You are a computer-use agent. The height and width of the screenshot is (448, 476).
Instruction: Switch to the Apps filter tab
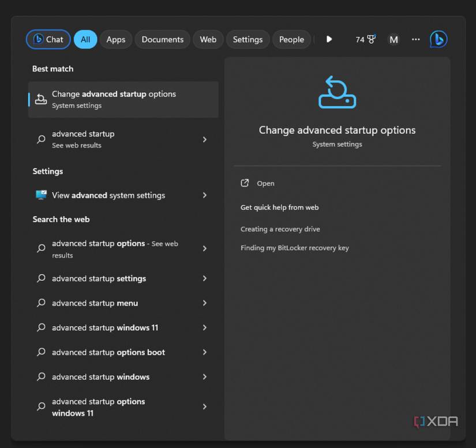coord(116,39)
